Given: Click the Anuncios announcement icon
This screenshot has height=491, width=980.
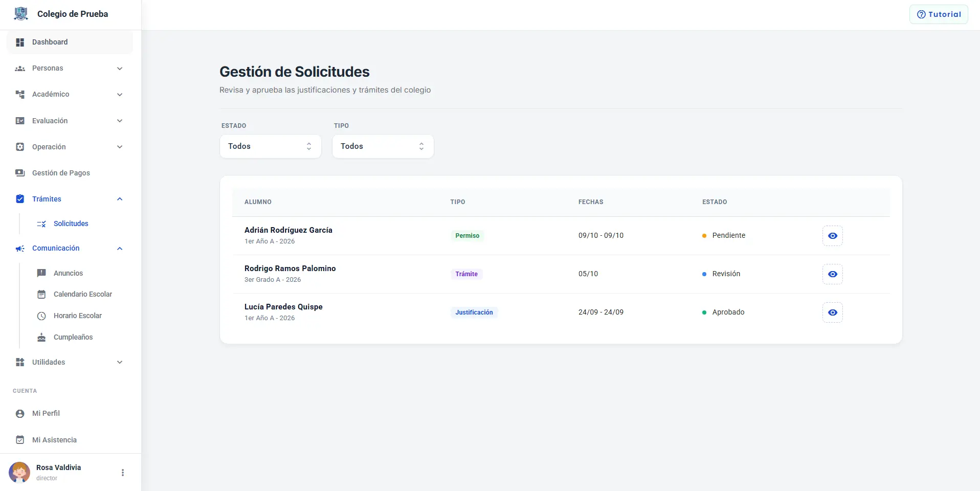Looking at the screenshot, I should (41, 273).
